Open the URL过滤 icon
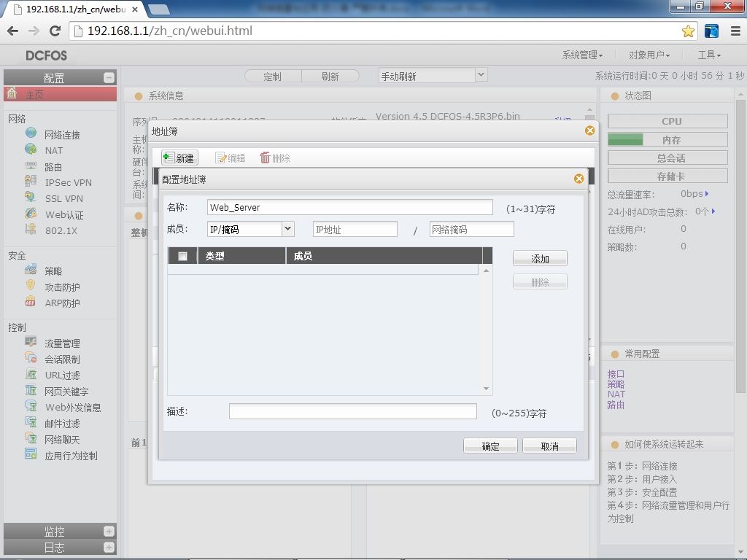The image size is (747, 560). pos(31,374)
